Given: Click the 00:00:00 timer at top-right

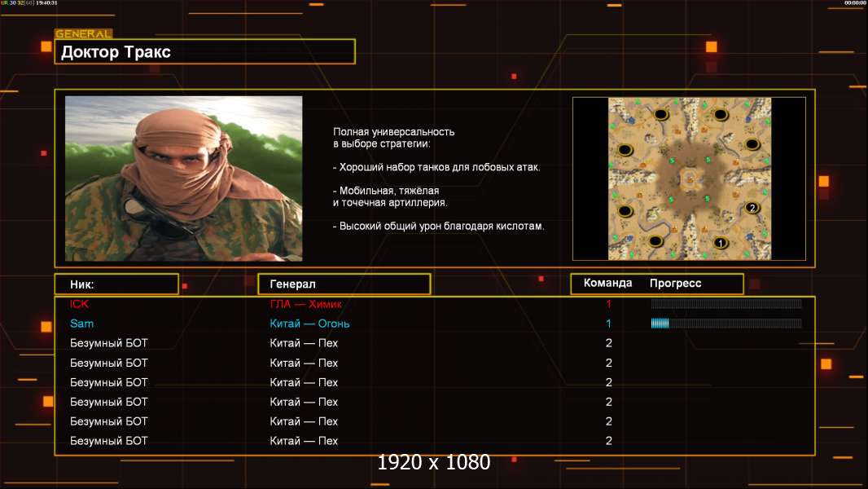Looking at the screenshot, I should coord(855,2).
